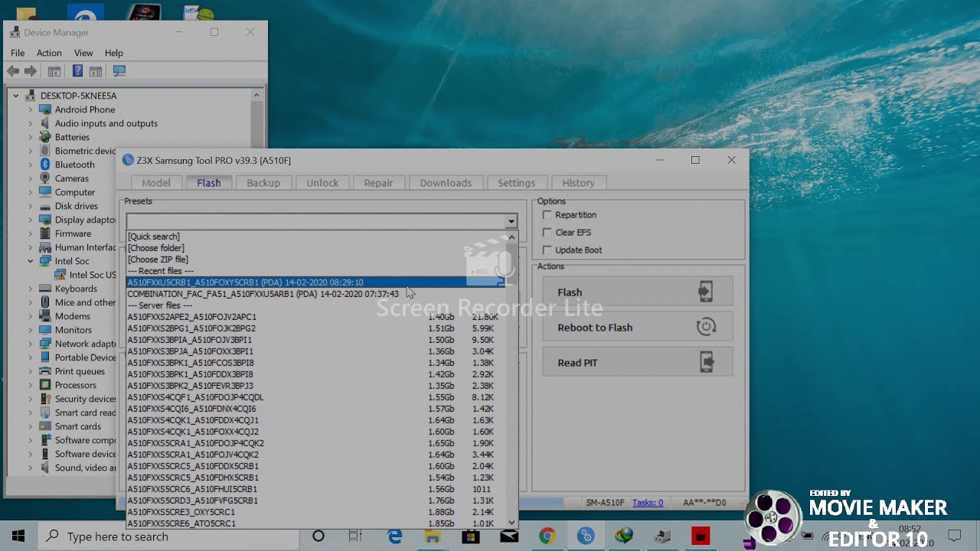Screen dimensions: 980x551
Task: Click the scroll-down arrow of the firmware list
Action: 511,523
